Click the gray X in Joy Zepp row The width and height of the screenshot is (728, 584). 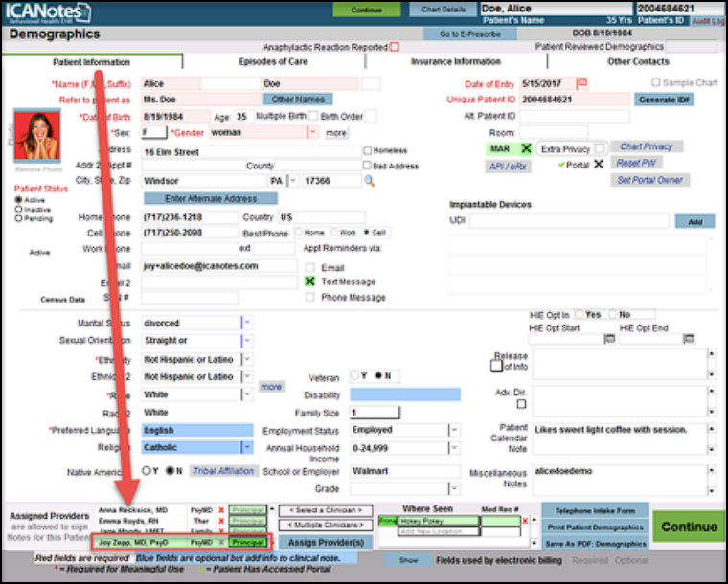click(x=221, y=542)
